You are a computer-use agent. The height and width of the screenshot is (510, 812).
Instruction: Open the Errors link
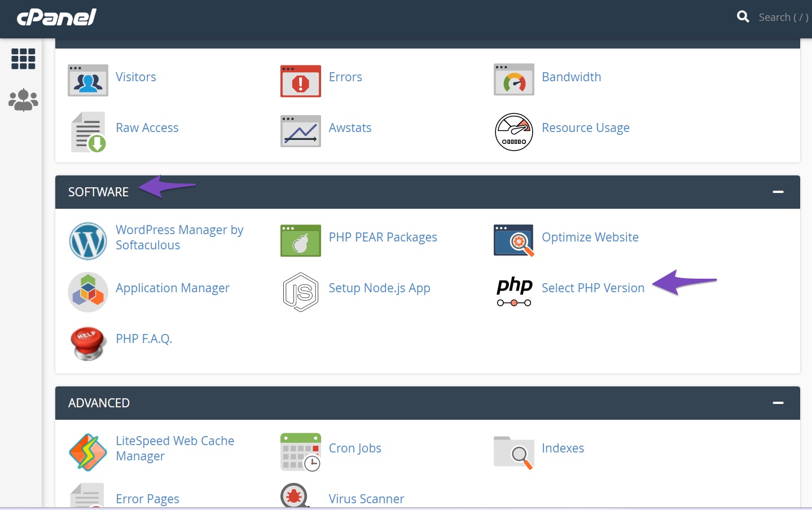click(345, 77)
